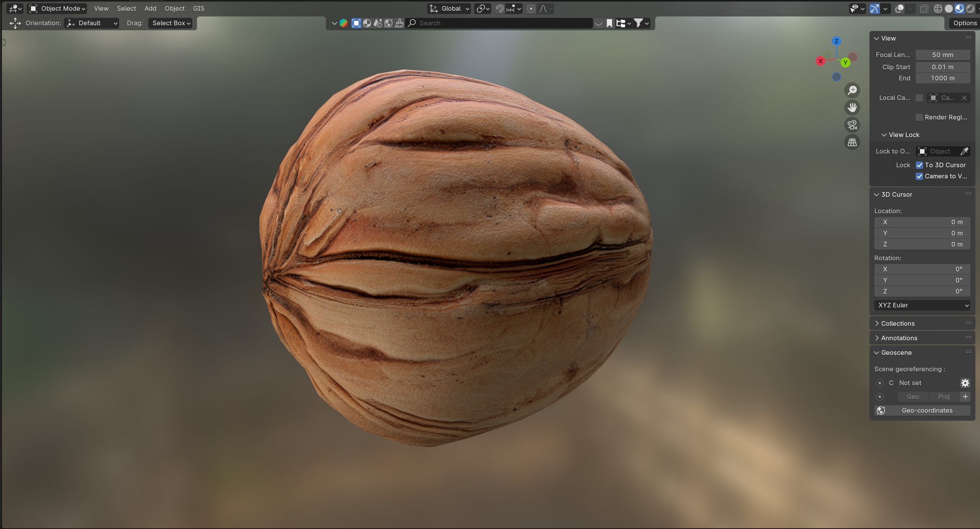Click zoom view magnifier gizmo

coord(852,90)
